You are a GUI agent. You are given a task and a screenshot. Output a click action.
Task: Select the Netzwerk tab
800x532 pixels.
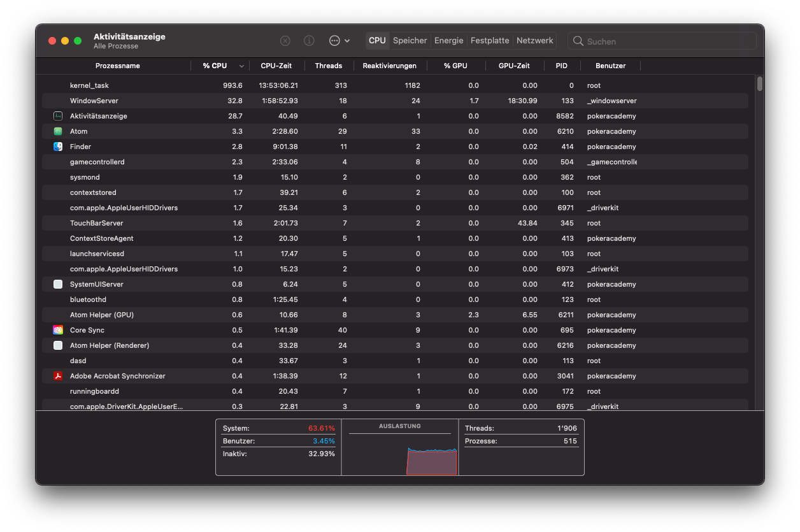(534, 41)
